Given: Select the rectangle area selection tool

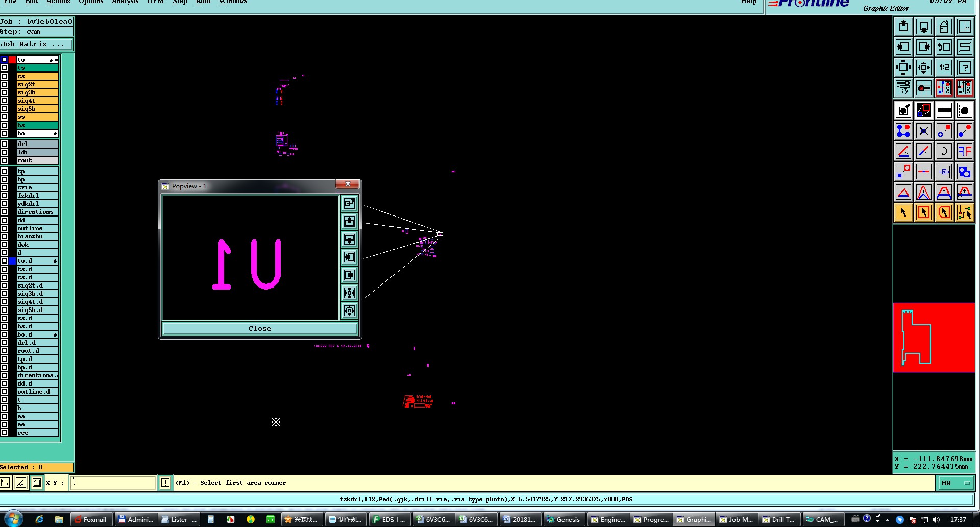Looking at the screenshot, I should pyautogui.click(x=924, y=212).
